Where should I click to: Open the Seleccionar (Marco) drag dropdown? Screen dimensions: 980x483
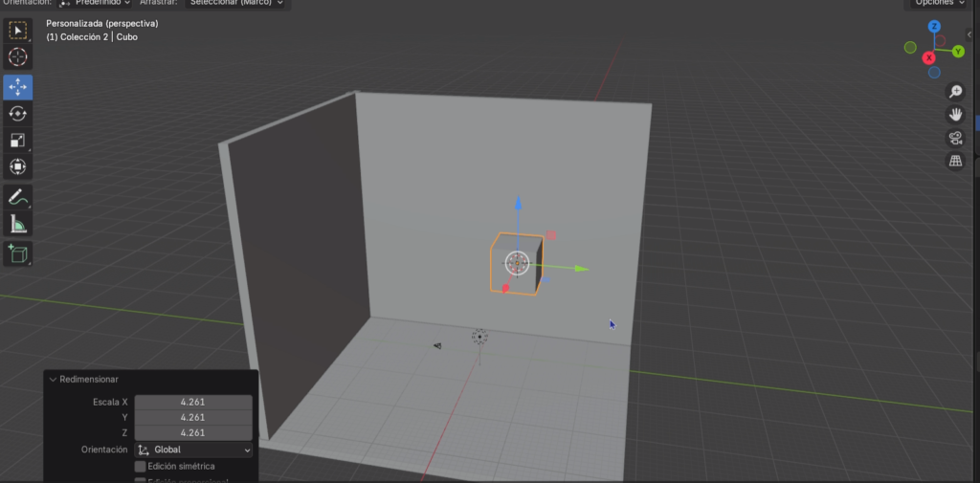(x=237, y=3)
